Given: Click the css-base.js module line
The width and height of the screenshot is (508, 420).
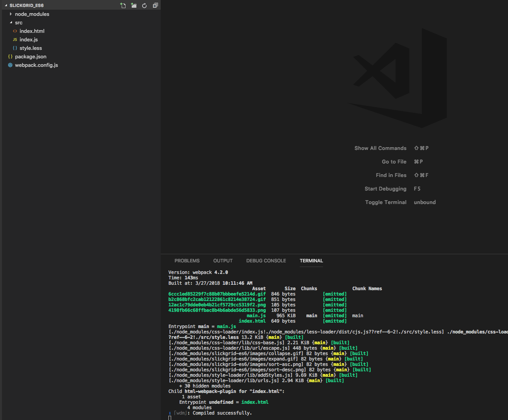Looking at the screenshot, I should (x=259, y=343).
